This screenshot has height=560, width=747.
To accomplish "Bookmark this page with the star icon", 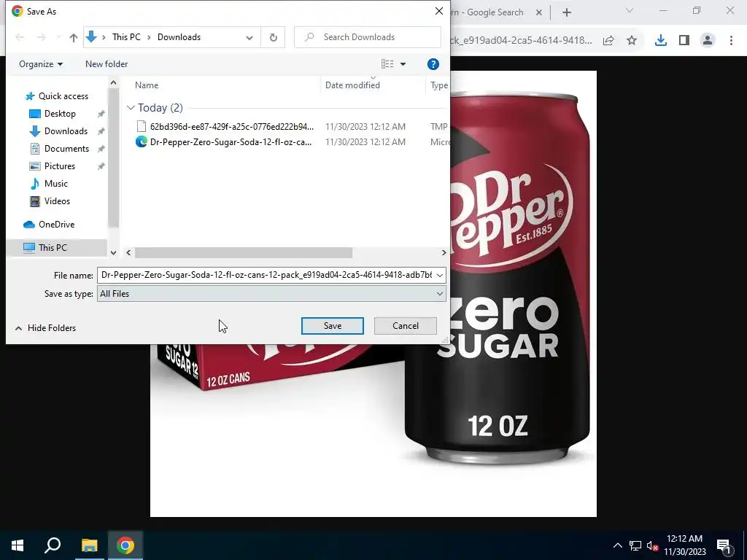I will (x=632, y=41).
